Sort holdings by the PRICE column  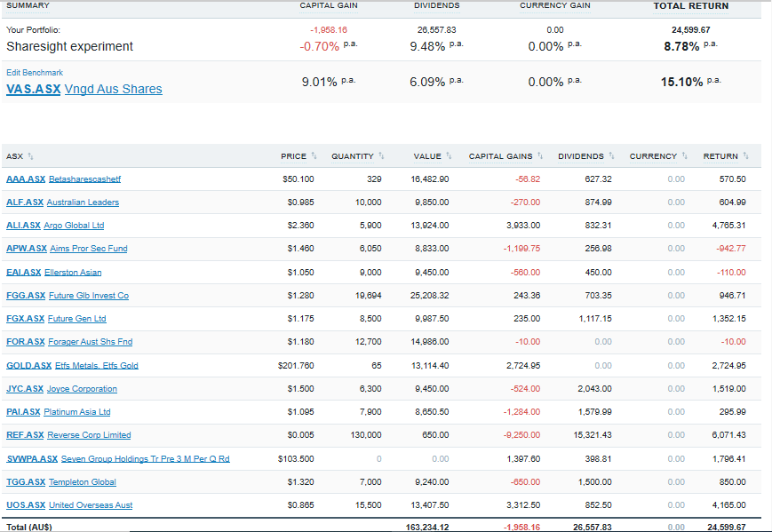(x=292, y=155)
